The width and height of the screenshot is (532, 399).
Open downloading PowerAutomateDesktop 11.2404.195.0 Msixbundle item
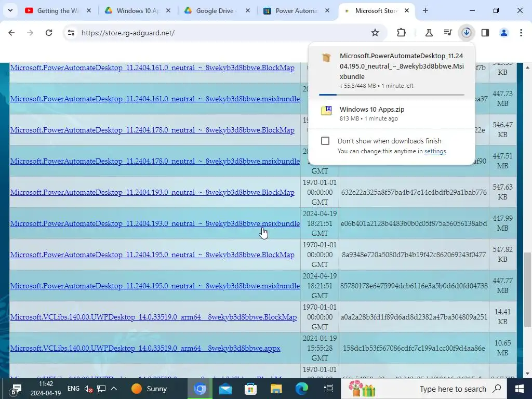(x=392, y=71)
